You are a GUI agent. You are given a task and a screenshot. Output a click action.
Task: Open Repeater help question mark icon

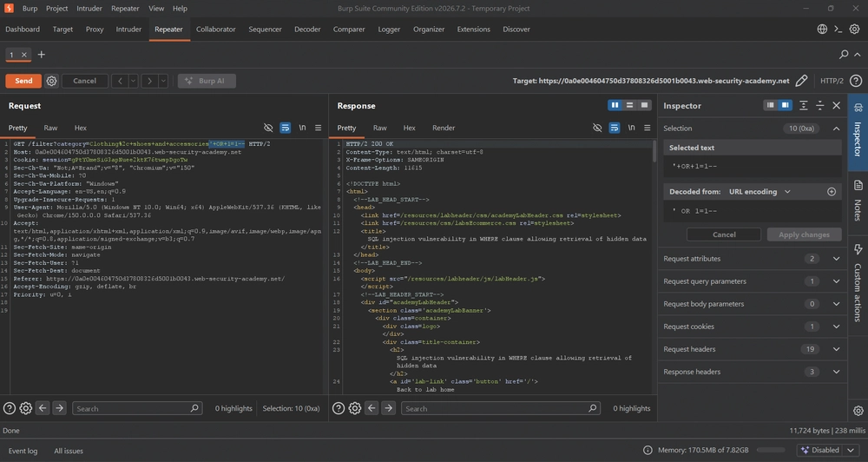(856, 81)
